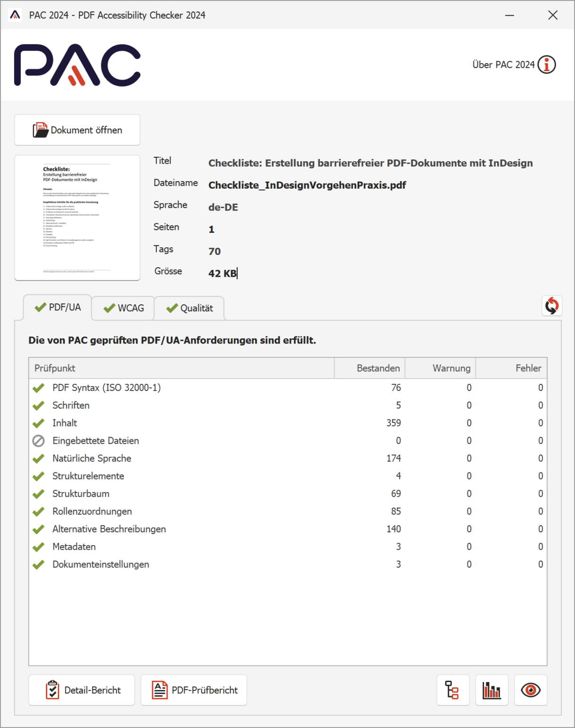This screenshot has width=575, height=728.
Task: Click the Detail-Bericht clipboard icon
Action: (x=52, y=690)
